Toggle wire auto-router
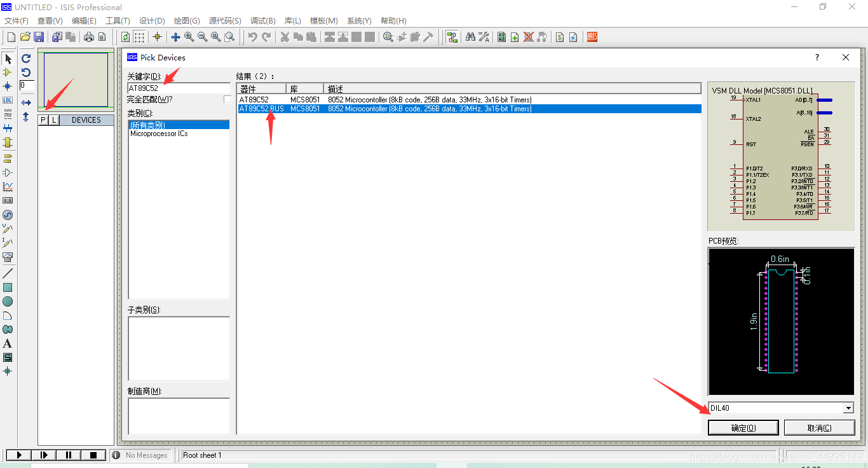Screen dimensions: 868x468 pyautogui.click(x=452, y=37)
